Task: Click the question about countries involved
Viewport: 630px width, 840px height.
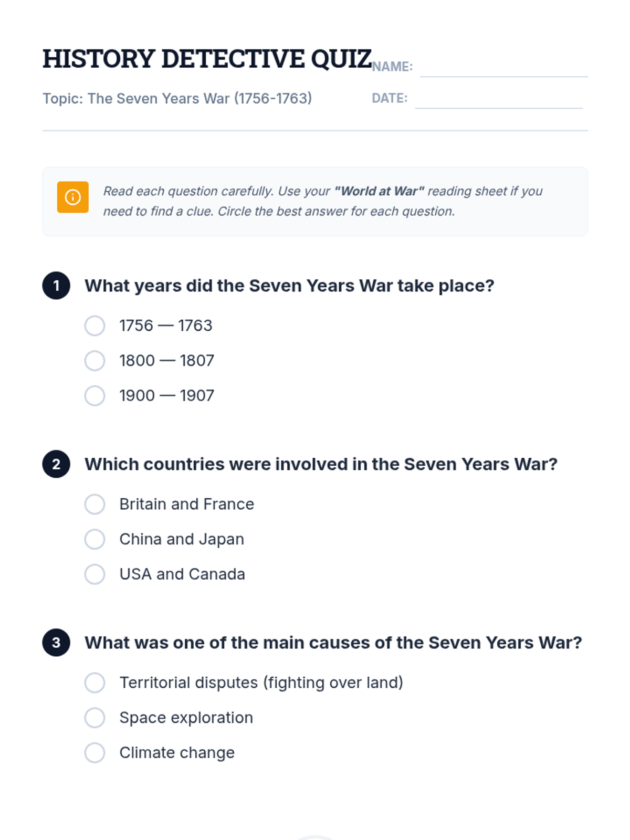Action: 321,464
